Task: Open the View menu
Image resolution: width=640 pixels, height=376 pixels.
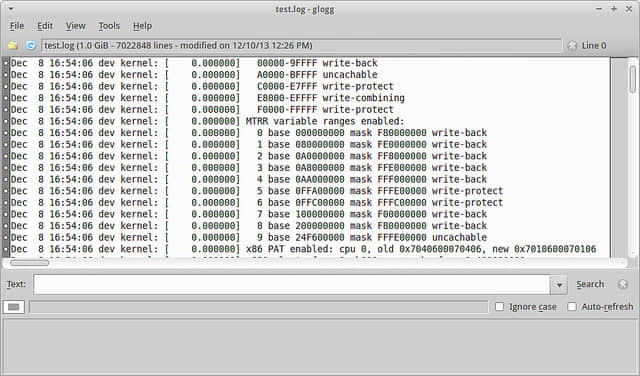Action: [x=76, y=26]
